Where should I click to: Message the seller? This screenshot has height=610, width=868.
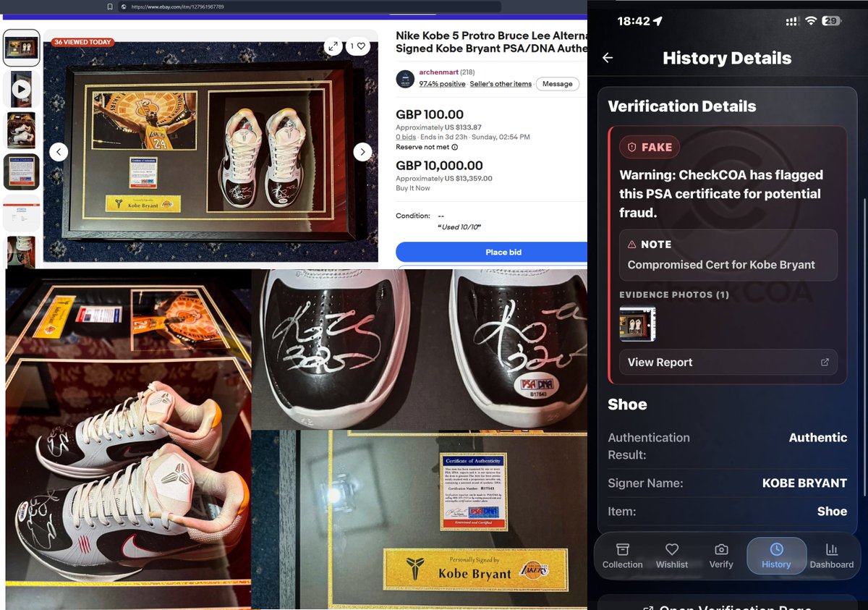coord(558,84)
